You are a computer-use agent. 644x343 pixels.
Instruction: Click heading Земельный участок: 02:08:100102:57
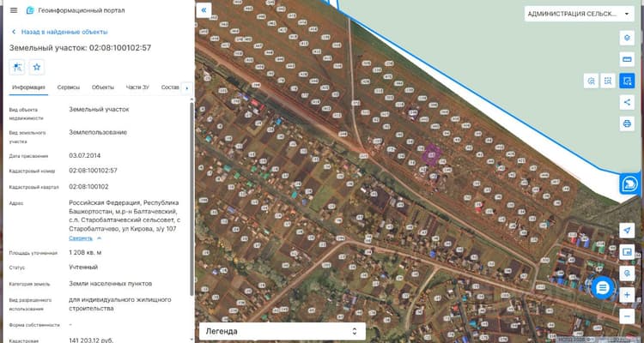tap(80, 48)
